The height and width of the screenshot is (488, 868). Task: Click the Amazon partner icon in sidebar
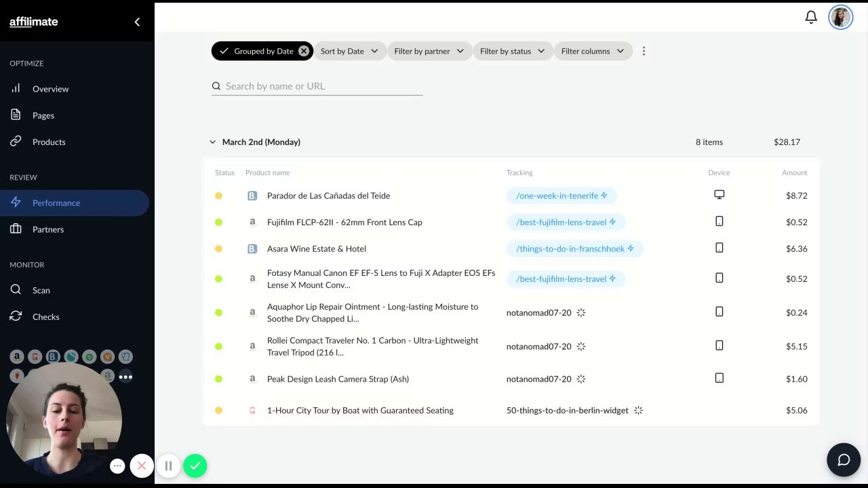[16, 357]
